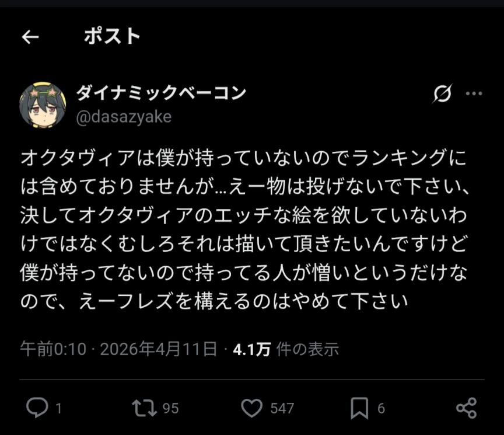The width and height of the screenshot is (504, 435).
Task: Open the share icon for this post
Action: click(x=466, y=408)
